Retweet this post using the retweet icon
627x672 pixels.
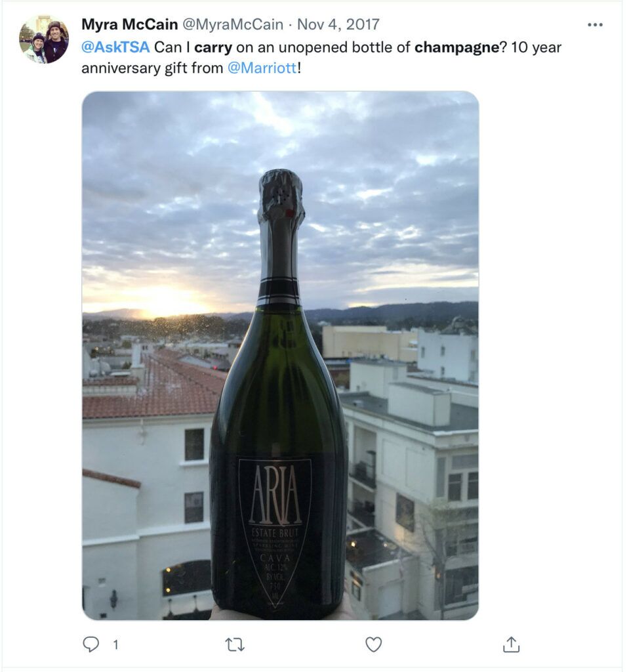[x=235, y=644]
